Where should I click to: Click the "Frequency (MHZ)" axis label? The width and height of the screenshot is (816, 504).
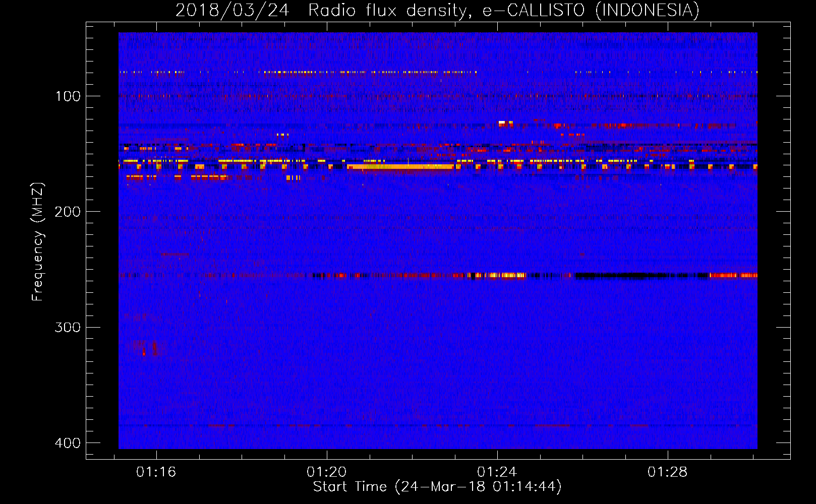[x=38, y=241]
